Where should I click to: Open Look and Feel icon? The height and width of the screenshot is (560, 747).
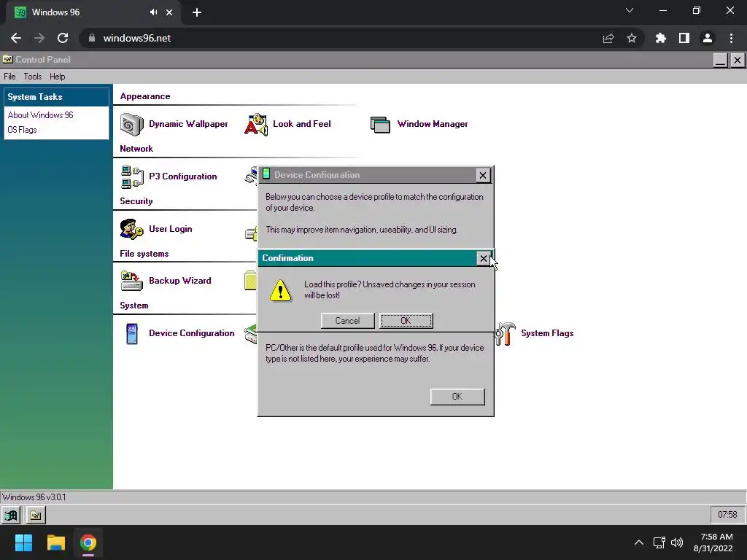(256, 124)
